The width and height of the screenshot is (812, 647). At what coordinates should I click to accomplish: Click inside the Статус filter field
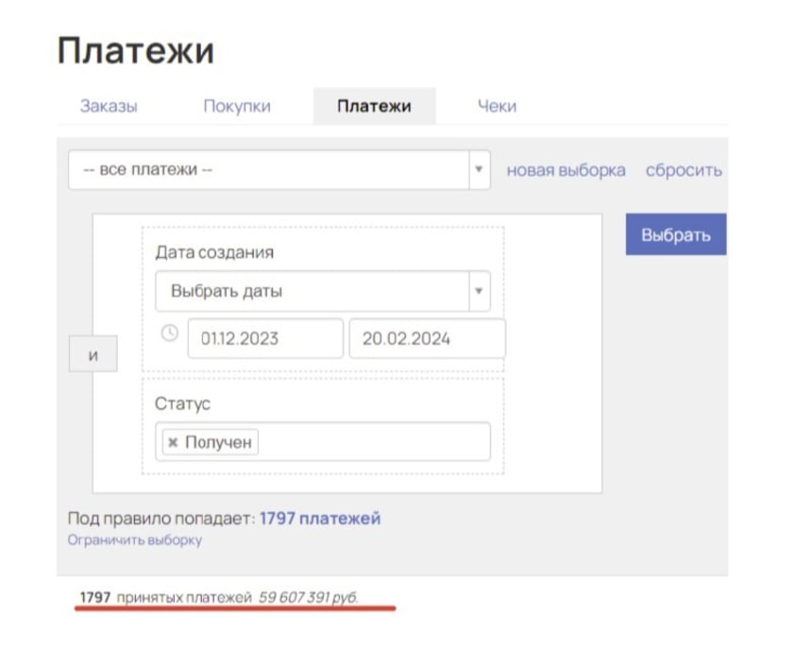click(x=323, y=442)
